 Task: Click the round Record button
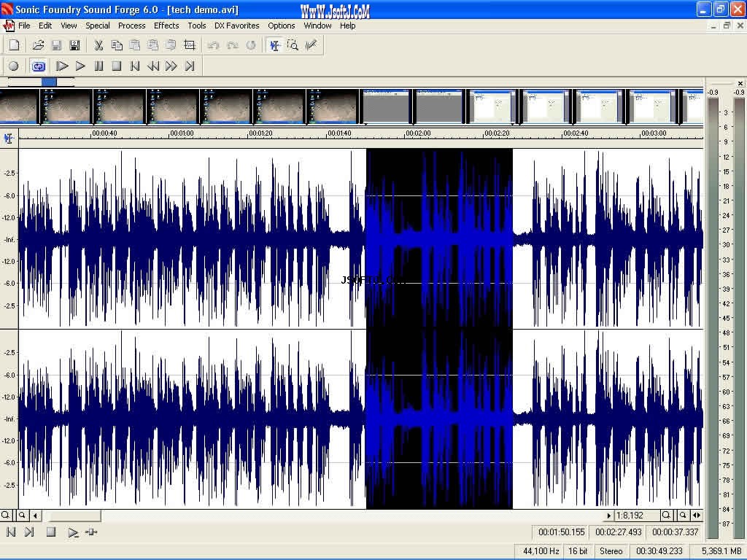(x=14, y=66)
